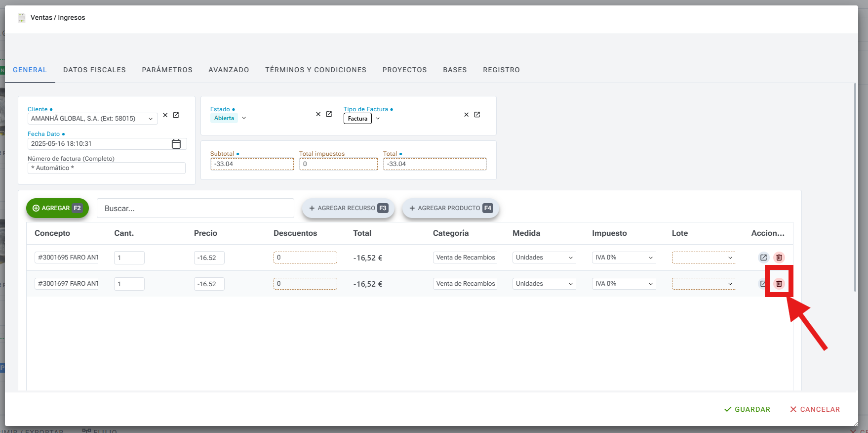Click the green Agregar F2 button
Image resolution: width=868 pixels, height=433 pixels.
(57, 208)
